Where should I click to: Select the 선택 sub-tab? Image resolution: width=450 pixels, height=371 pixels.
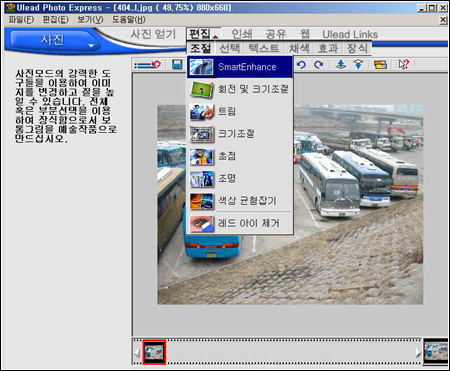click(x=229, y=48)
